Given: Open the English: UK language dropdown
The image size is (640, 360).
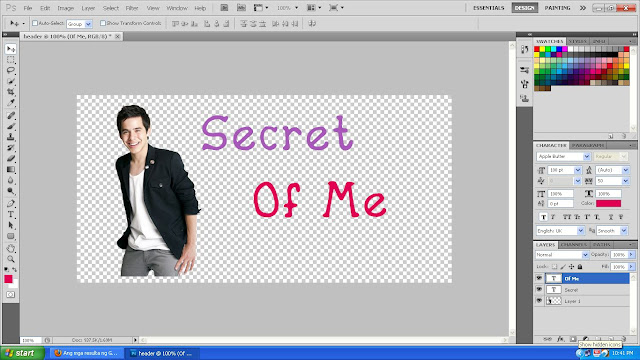Looking at the screenshot, I should click(x=580, y=231).
